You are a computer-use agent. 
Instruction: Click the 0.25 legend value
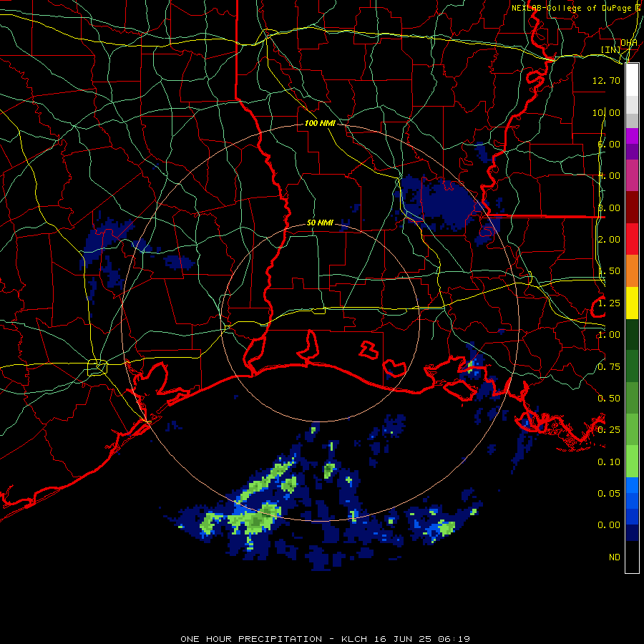click(x=609, y=430)
